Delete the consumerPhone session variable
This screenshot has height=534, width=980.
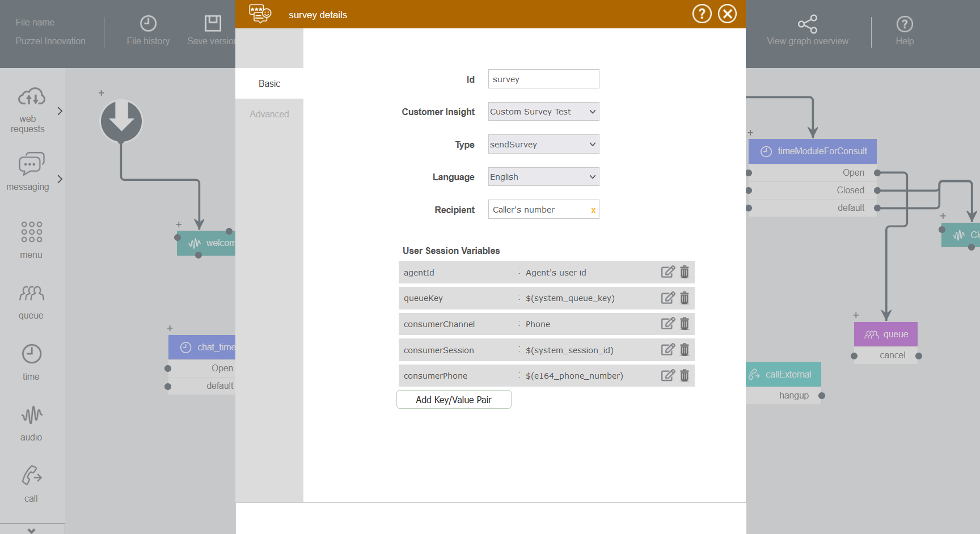pos(685,375)
